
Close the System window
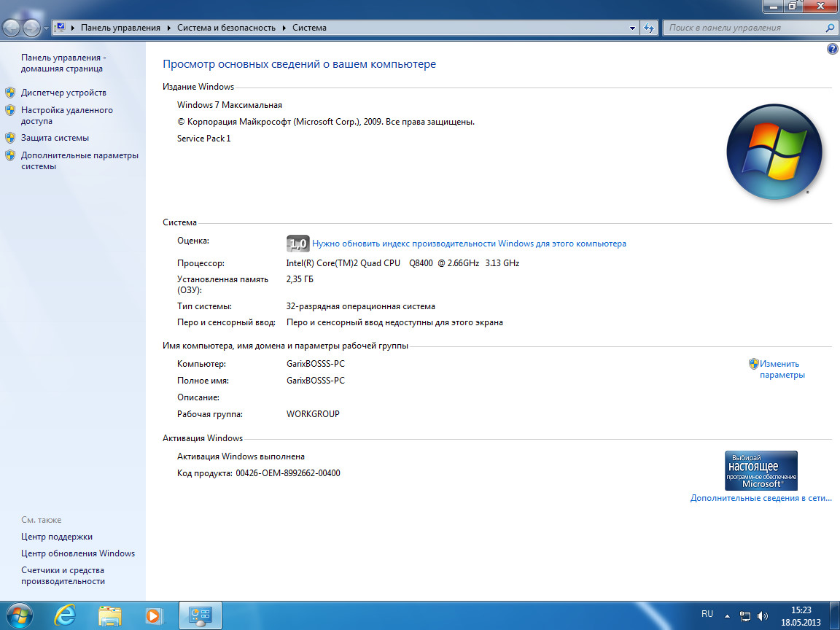(x=820, y=7)
